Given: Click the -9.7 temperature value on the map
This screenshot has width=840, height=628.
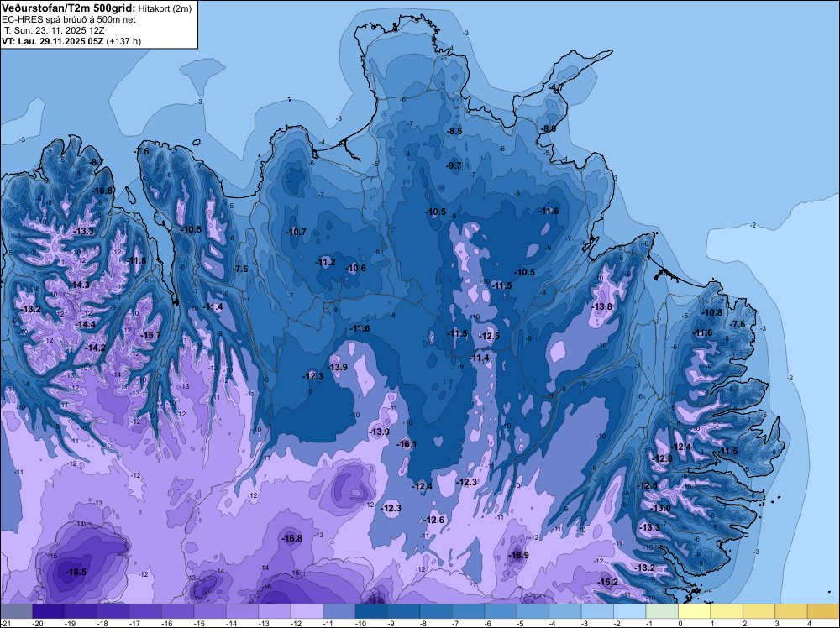Looking at the screenshot, I should click(x=454, y=165).
